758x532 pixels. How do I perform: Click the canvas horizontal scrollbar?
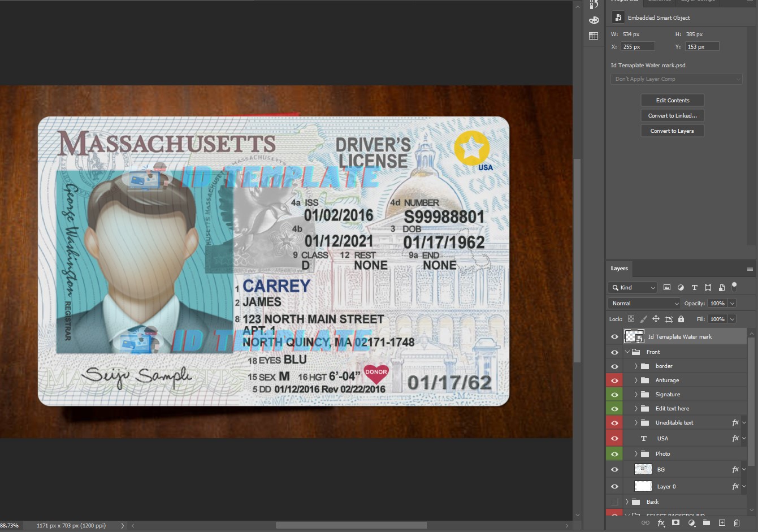350,526
